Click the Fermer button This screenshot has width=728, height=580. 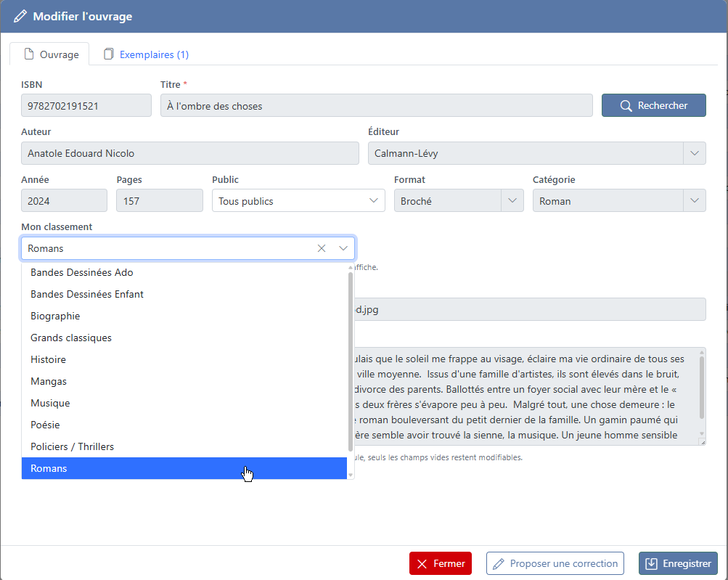[440, 563]
